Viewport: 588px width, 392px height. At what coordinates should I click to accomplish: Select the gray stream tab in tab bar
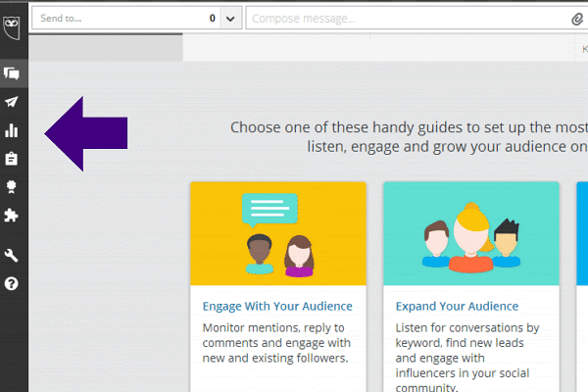[106, 48]
